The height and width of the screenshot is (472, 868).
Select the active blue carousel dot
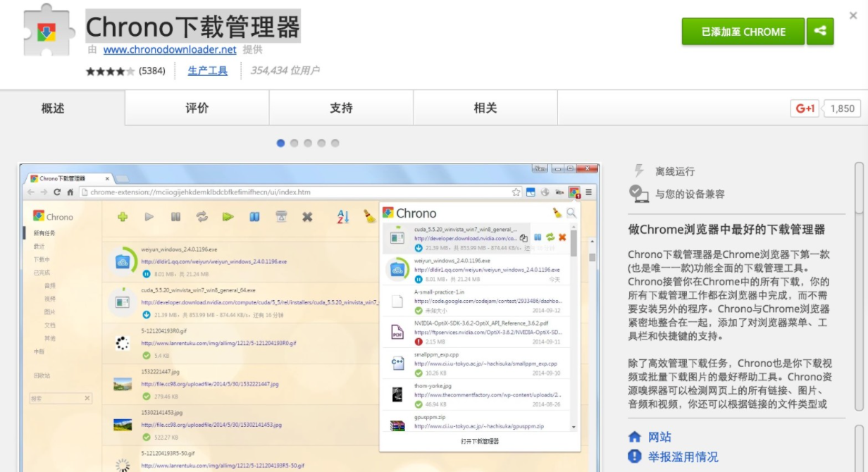pos(281,143)
